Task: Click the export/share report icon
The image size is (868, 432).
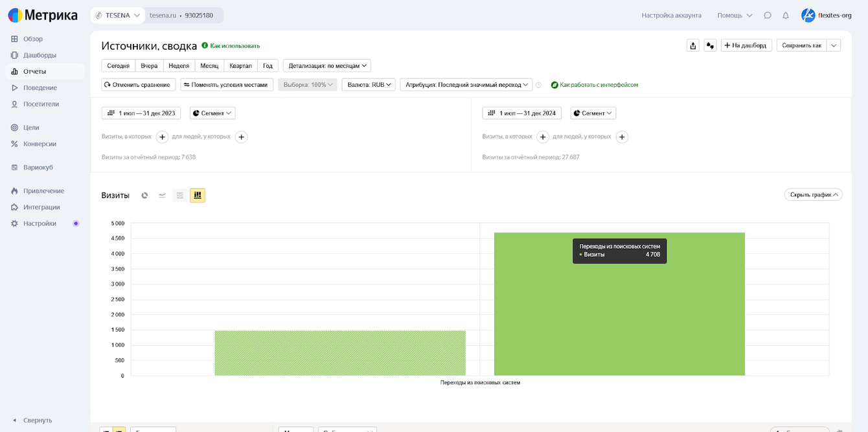Action: (x=693, y=45)
